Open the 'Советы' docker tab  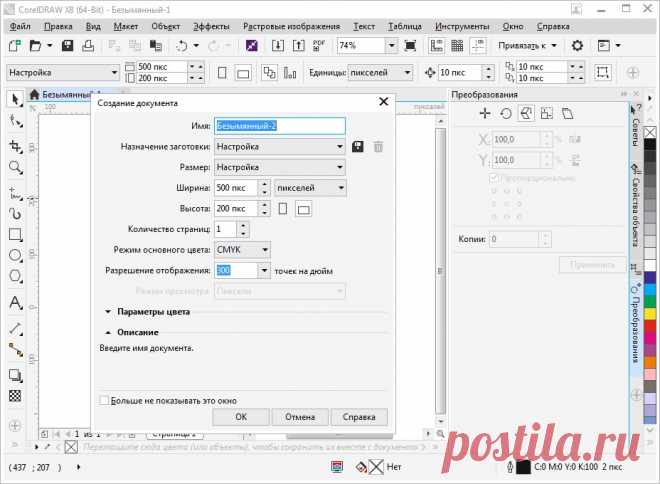636,127
